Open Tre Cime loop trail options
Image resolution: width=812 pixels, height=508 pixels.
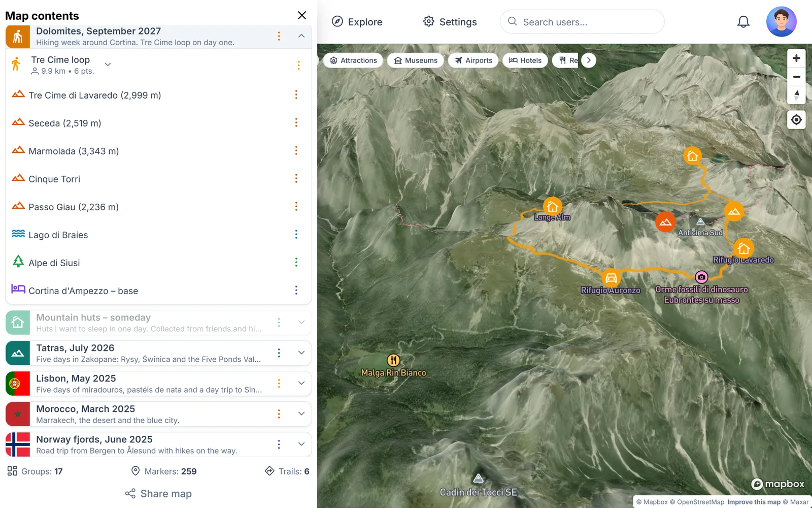(x=298, y=66)
